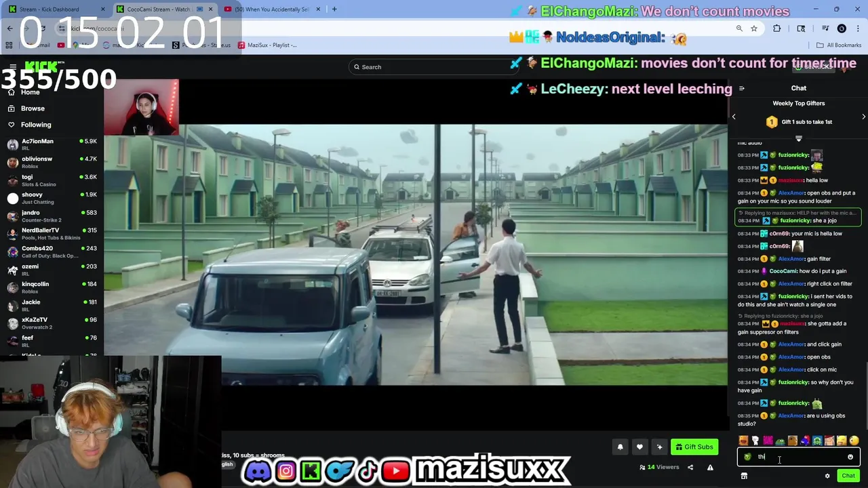The image size is (868, 488).
Task: Click the video player showing the green houses
Action: tap(415, 255)
